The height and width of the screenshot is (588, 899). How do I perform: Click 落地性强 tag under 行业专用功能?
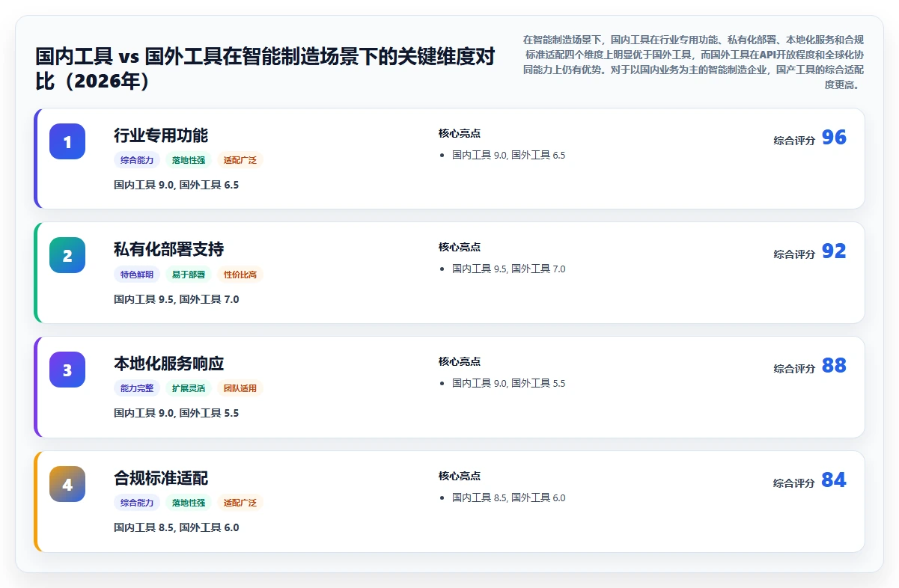point(189,160)
